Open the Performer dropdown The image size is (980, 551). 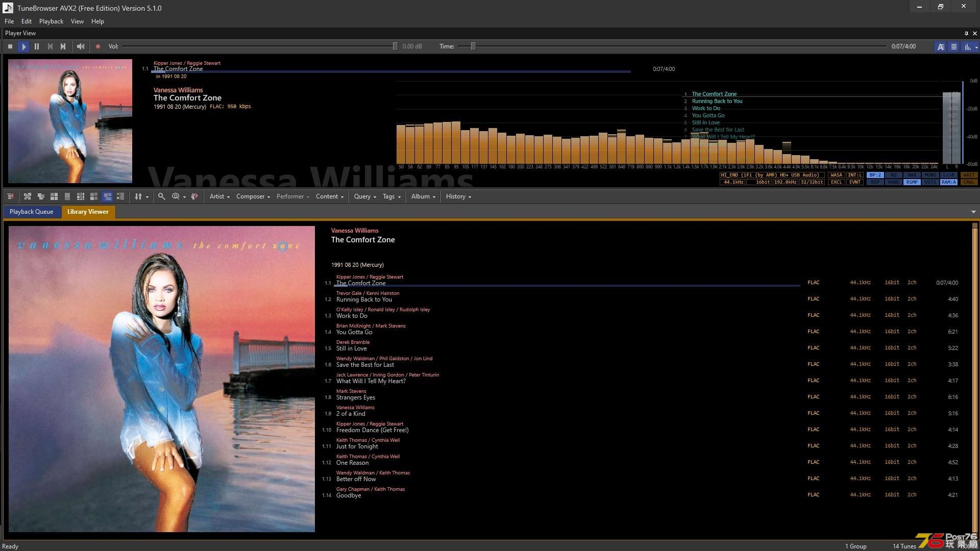click(x=293, y=196)
